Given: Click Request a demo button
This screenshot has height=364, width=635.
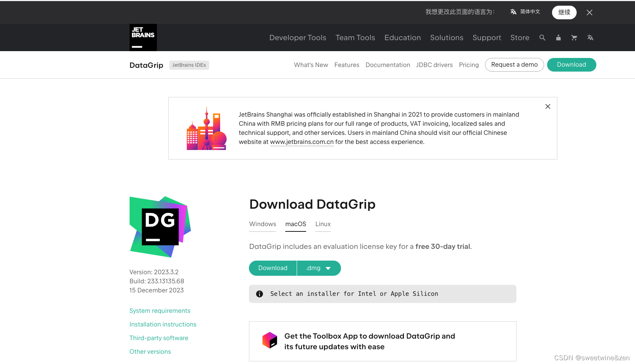Looking at the screenshot, I should (x=515, y=65).
